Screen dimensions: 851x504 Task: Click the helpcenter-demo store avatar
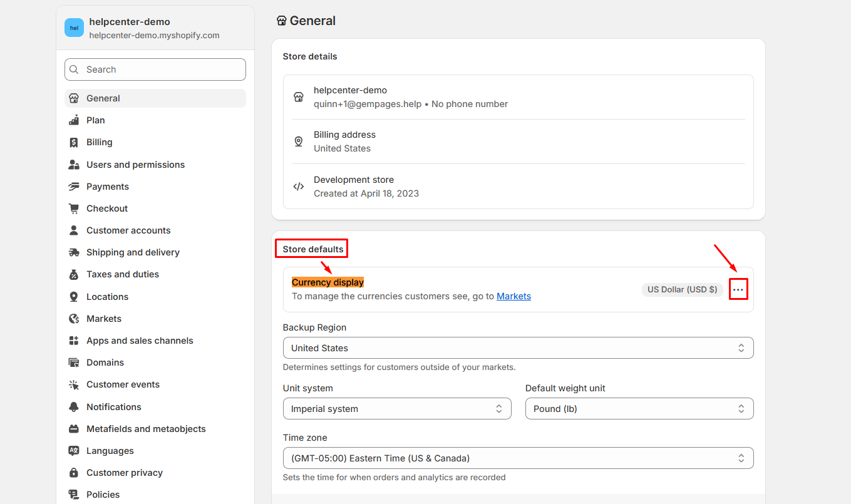pyautogui.click(x=74, y=28)
